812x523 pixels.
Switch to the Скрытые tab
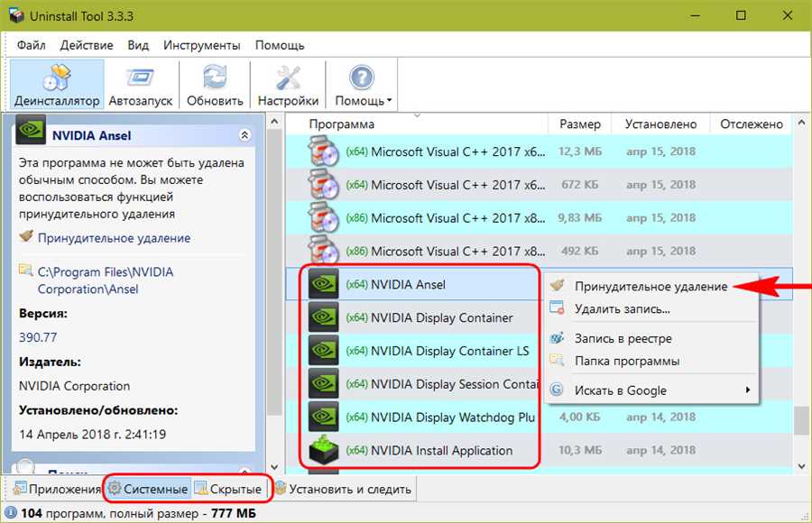click(x=229, y=490)
